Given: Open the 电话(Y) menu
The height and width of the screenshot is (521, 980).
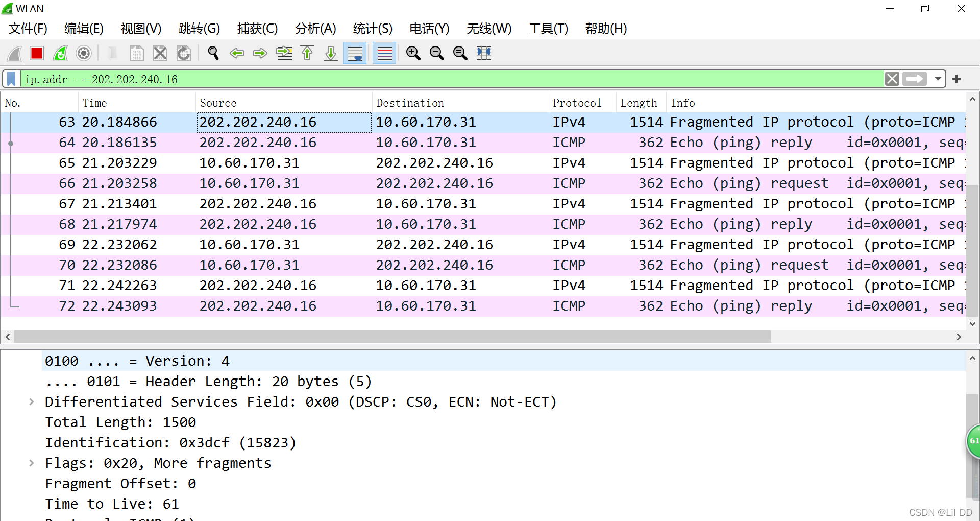Looking at the screenshot, I should click(x=429, y=29).
